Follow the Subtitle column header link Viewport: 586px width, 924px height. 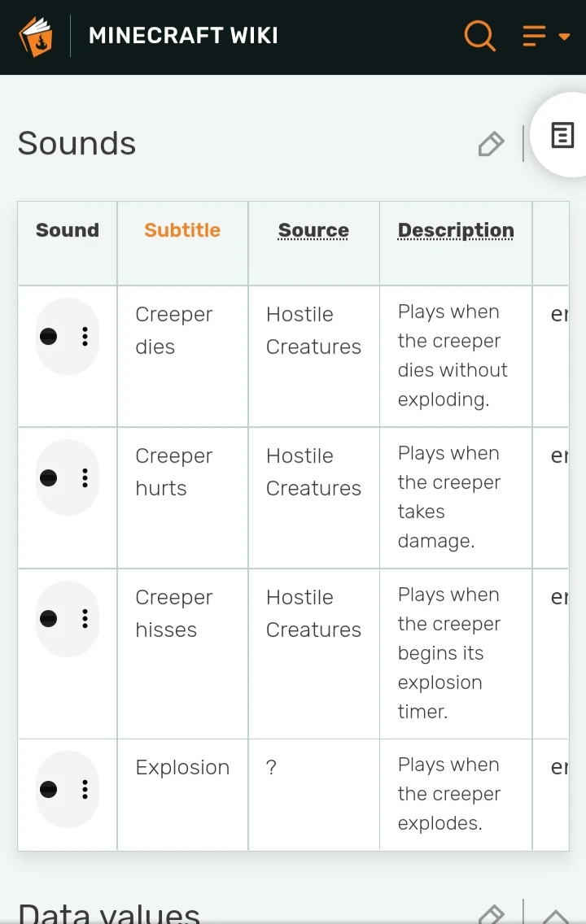coord(182,230)
